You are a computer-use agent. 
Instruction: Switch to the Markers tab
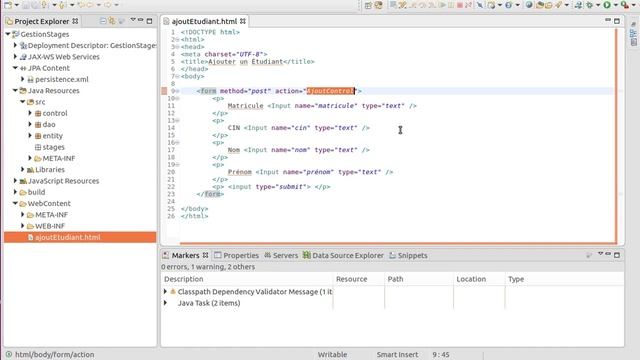[x=185, y=256]
